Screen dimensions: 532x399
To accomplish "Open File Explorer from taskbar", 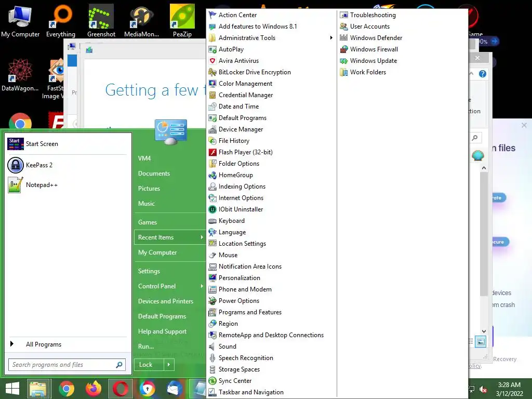I will pos(38,389).
